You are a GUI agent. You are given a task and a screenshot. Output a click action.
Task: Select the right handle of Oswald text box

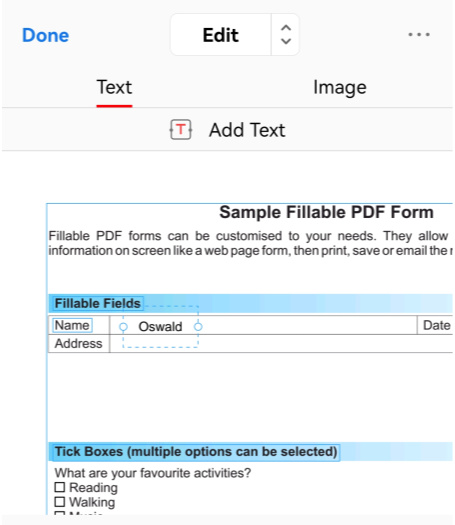(198, 326)
